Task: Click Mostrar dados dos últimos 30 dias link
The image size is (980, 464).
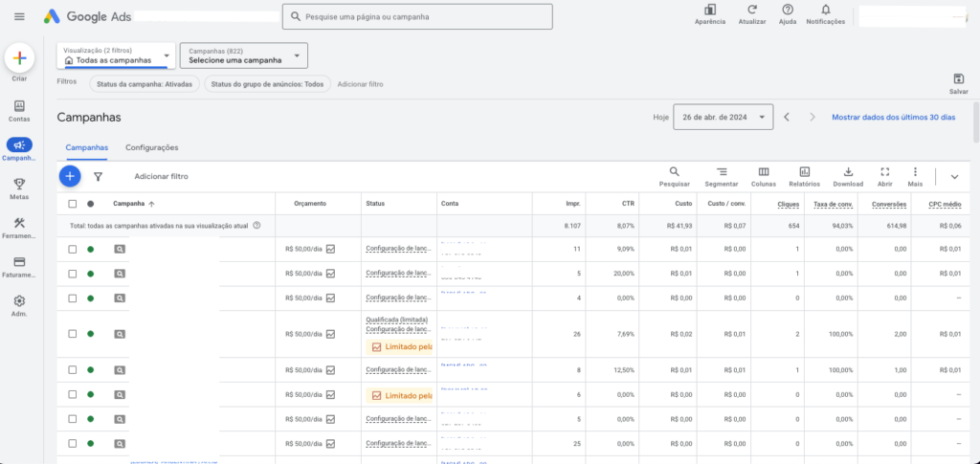Action: coord(893,117)
